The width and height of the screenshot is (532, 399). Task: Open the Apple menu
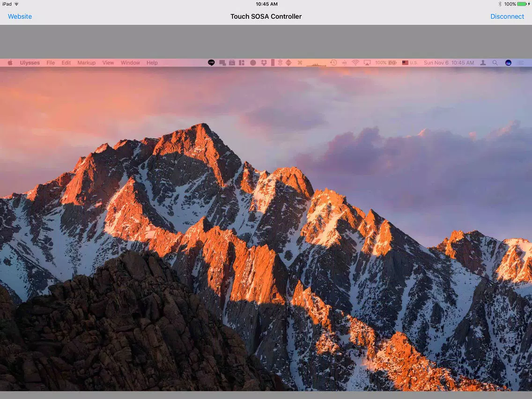(x=10, y=63)
